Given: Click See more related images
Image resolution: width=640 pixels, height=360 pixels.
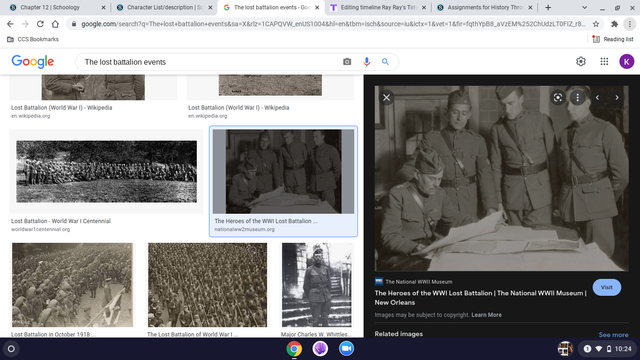Looking at the screenshot, I should click(x=613, y=335).
